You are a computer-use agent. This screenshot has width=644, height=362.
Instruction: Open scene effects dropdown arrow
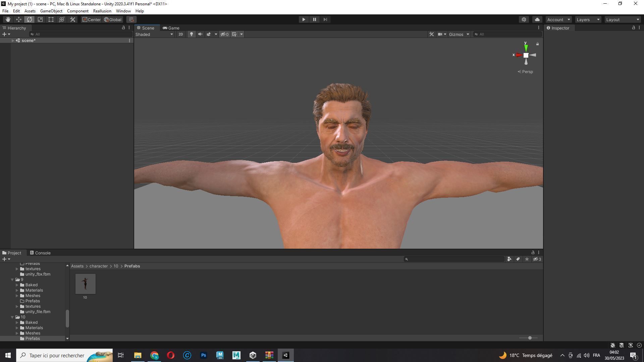[x=216, y=34]
